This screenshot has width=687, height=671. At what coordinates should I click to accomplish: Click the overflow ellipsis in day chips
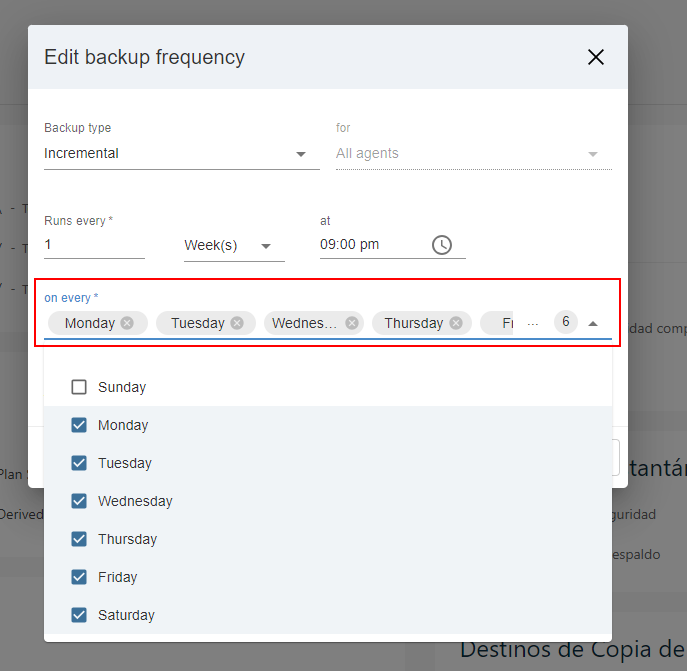click(x=533, y=323)
